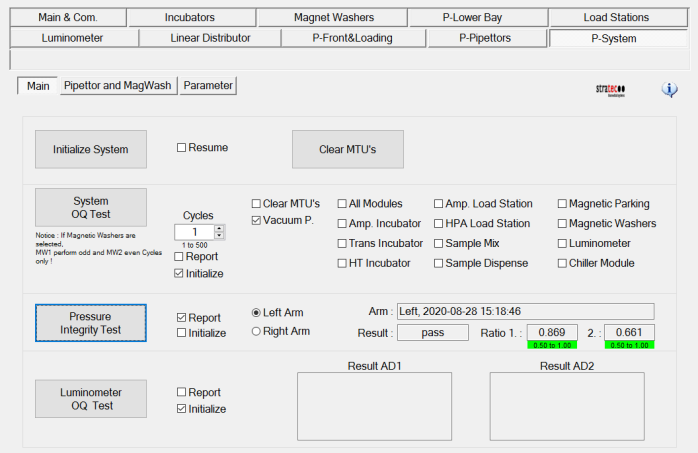The image size is (698, 453).
Task: Open the Magnet Washers tab
Action: click(x=334, y=17)
